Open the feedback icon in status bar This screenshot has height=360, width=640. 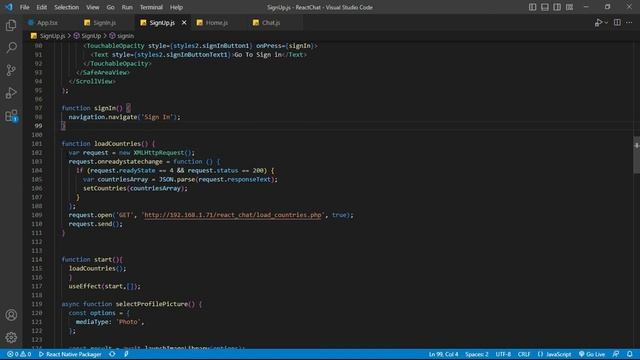pos(616,354)
